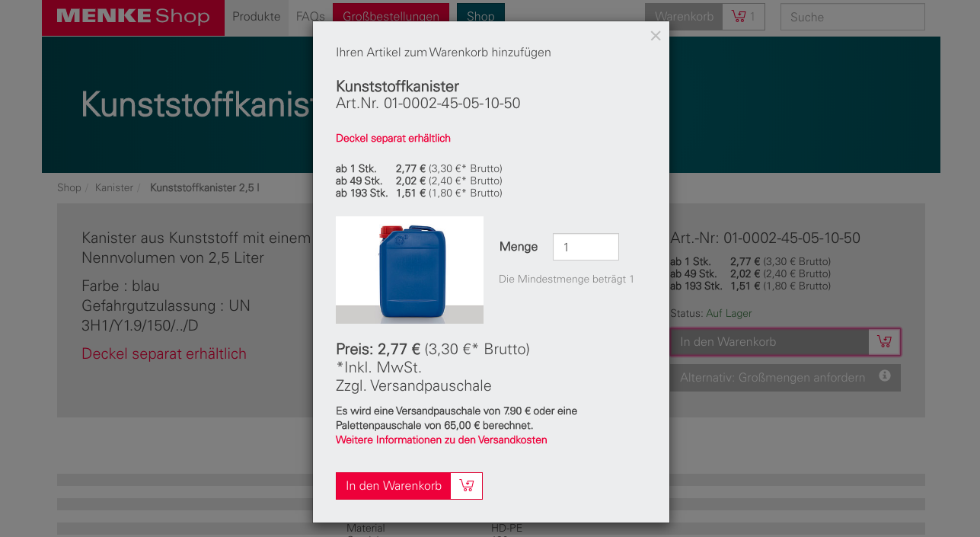Focus the Suche search field
This screenshot has width=980, height=537.
click(x=852, y=17)
